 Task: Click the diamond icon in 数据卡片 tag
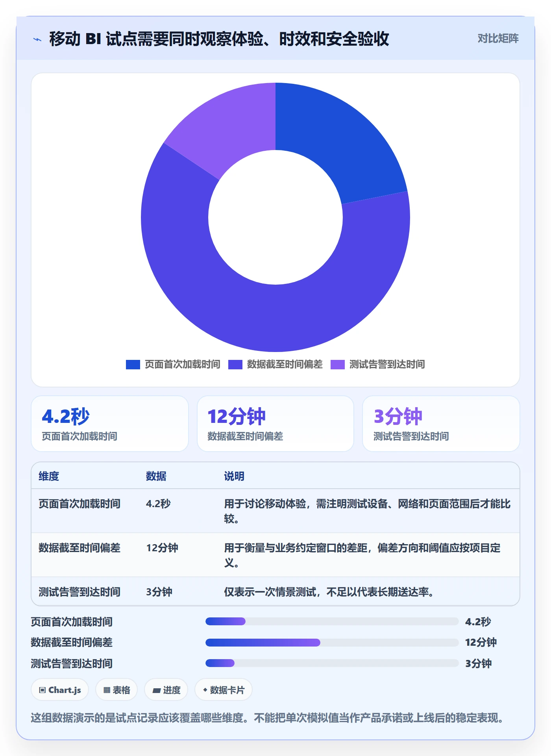[205, 690]
